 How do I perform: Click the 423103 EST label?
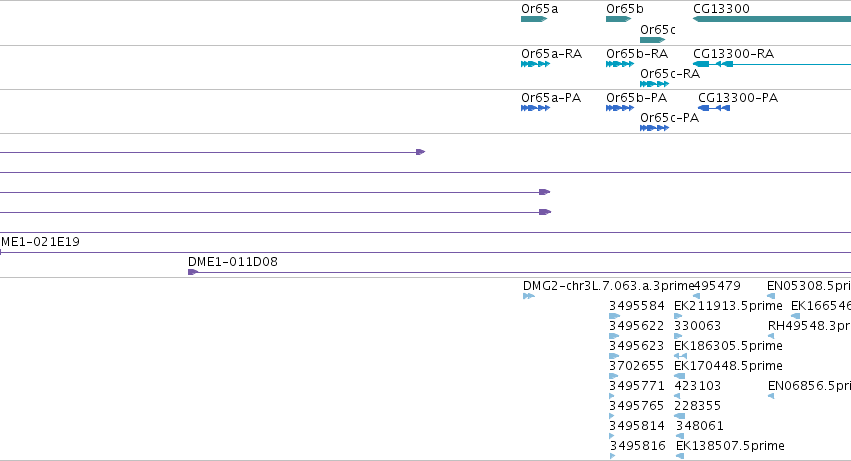(697, 386)
